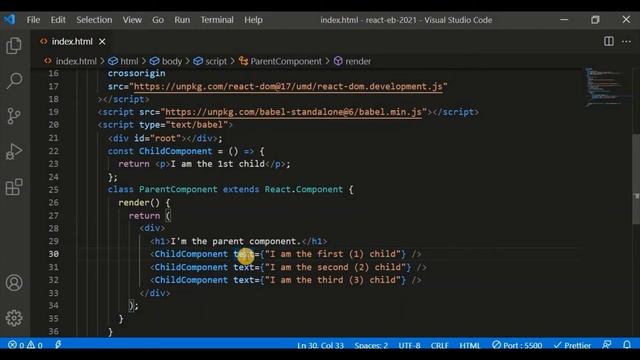The image size is (640, 360).
Task: Click 'React.Component' on line 25
Action: click(x=304, y=189)
